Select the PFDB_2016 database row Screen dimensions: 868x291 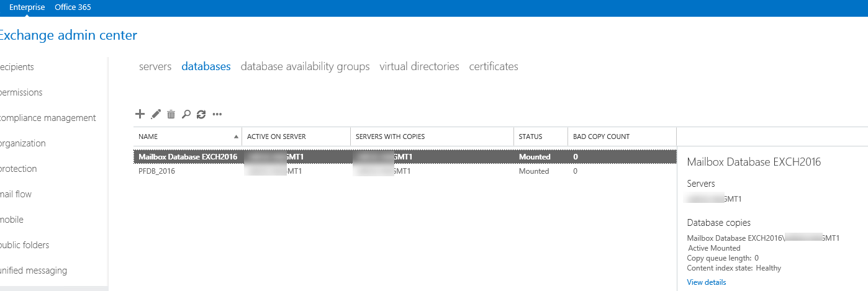click(405, 171)
